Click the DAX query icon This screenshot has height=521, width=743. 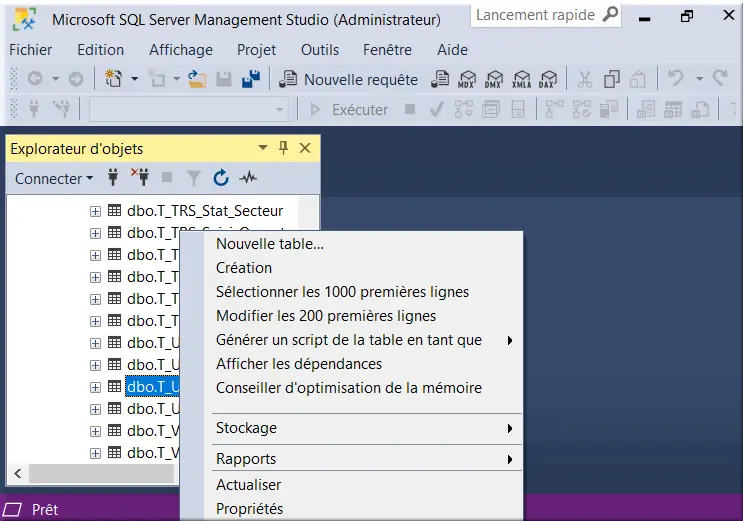click(548, 79)
